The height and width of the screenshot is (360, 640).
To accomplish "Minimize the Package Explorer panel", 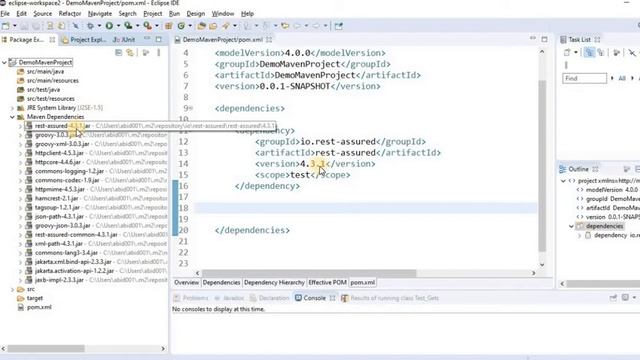I will pos(147,39).
